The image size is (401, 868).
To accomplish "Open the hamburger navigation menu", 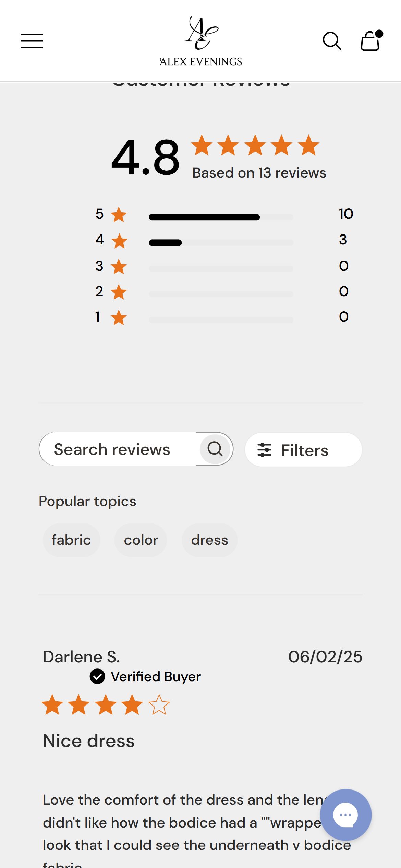I will pyautogui.click(x=32, y=41).
